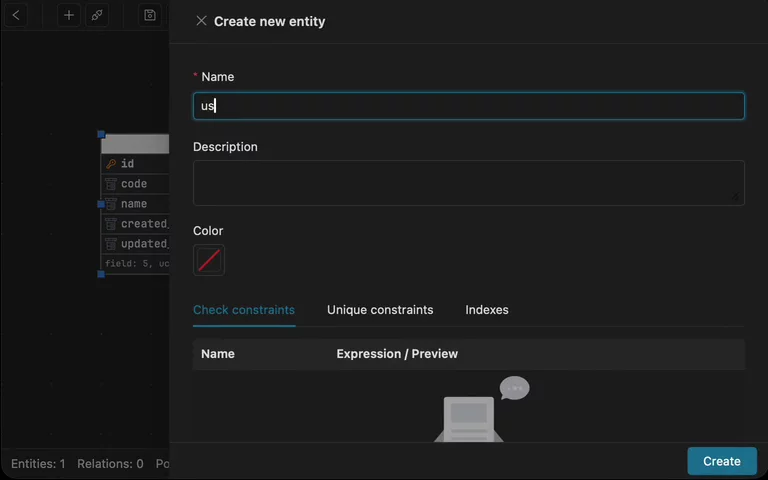Select the id field row in entity

point(135,164)
